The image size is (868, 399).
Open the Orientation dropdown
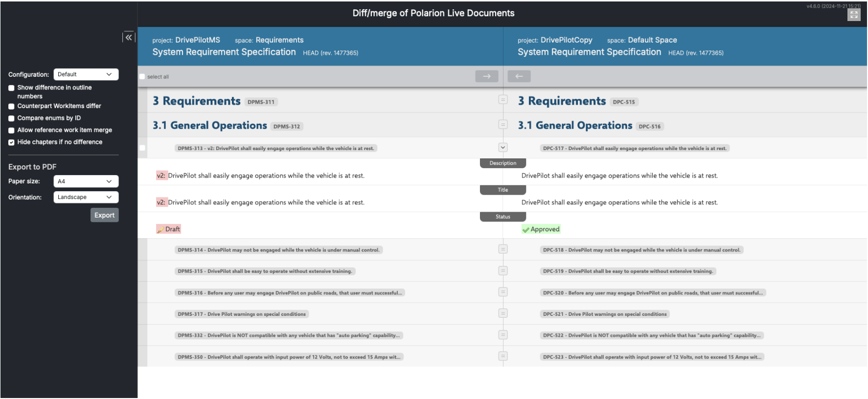[86, 197]
